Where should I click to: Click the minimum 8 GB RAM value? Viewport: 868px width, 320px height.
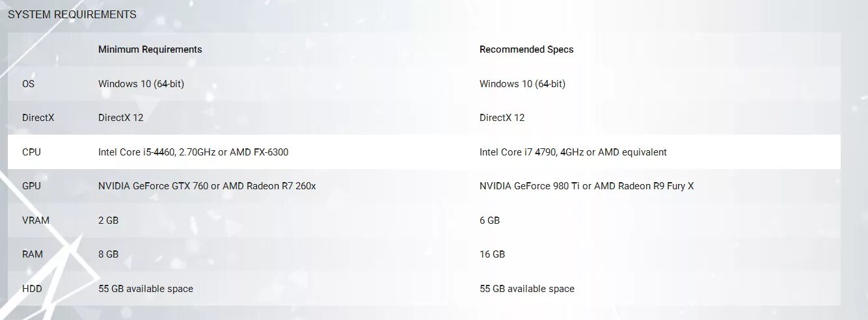(x=108, y=254)
